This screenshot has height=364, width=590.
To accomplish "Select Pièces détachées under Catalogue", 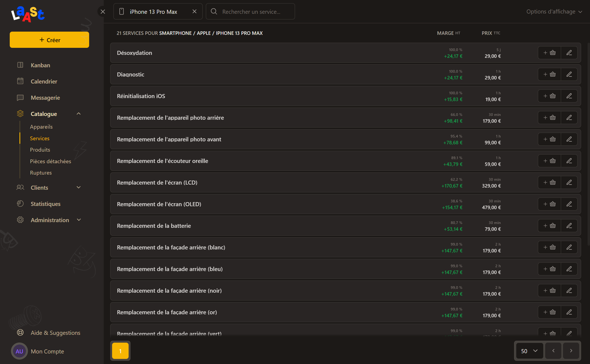I will pos(51,161).
